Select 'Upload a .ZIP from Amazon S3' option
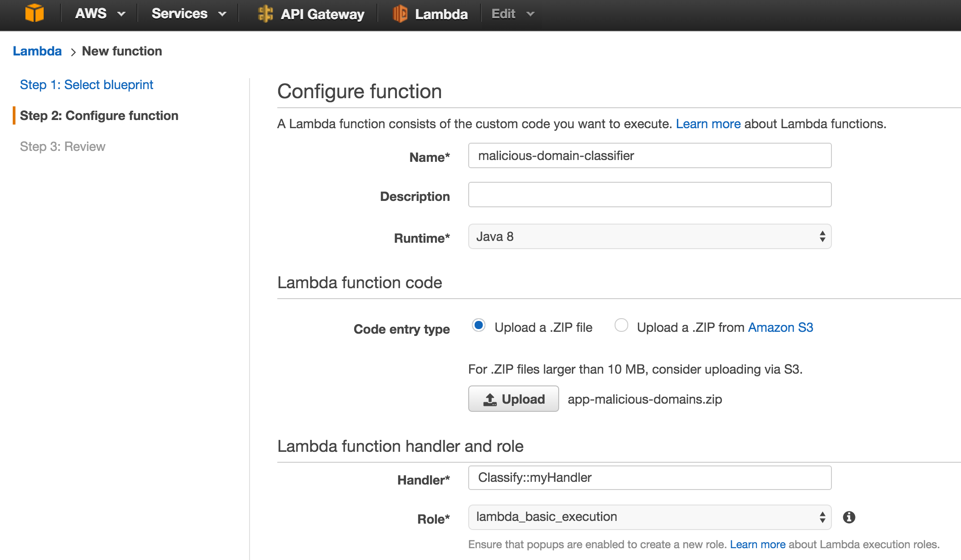961x560 pixels. point(621,325)
